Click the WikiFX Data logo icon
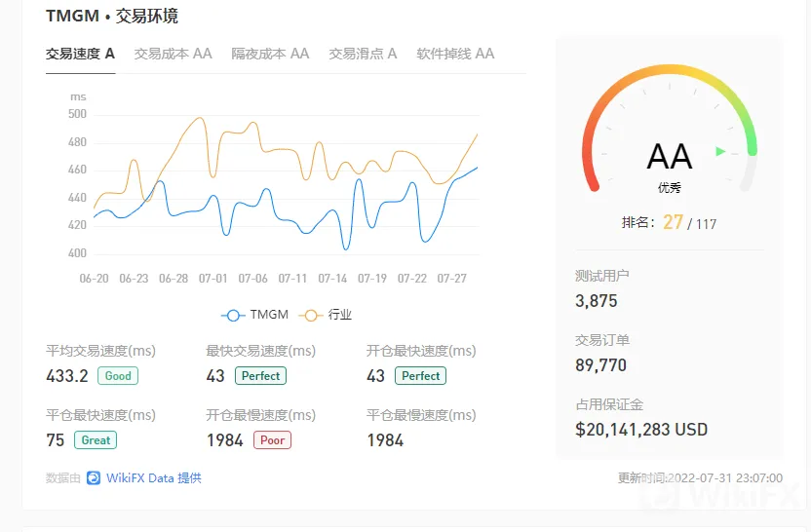The image size is (811, 532). click(94, 478)
